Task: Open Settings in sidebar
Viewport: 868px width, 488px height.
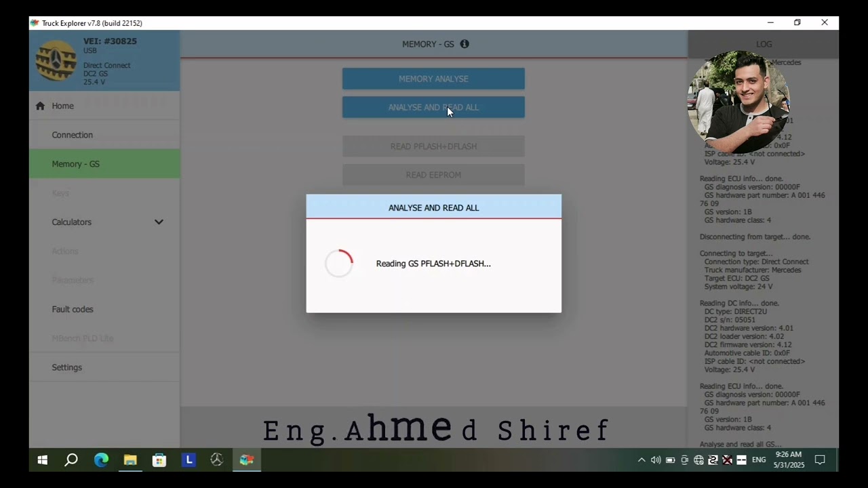Action: [104, 367]
